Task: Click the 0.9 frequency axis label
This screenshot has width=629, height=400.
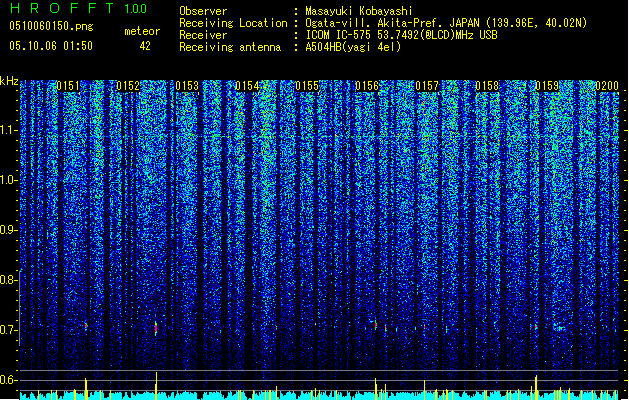Action: tap(8, 230)
